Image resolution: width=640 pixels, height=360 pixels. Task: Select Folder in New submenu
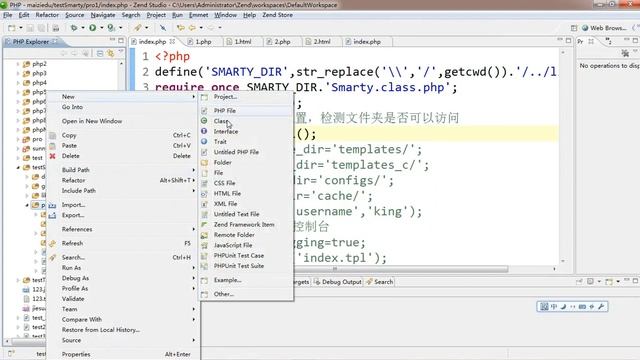point(246,162)
